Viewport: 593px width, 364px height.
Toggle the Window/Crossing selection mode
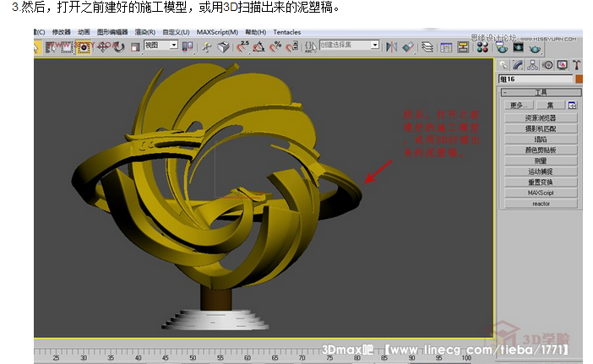pos(83,47)
